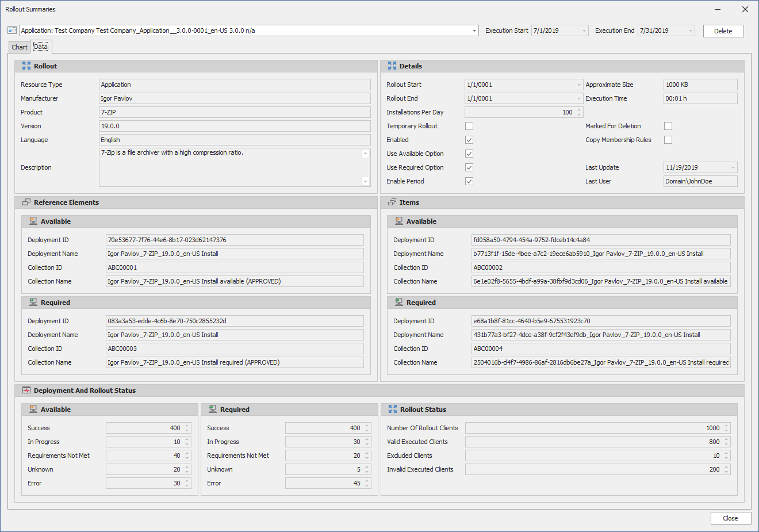Open the Execution Start date dropdown
The width and height of the screenshot is (759, 532).
click(x=584, y=31)
